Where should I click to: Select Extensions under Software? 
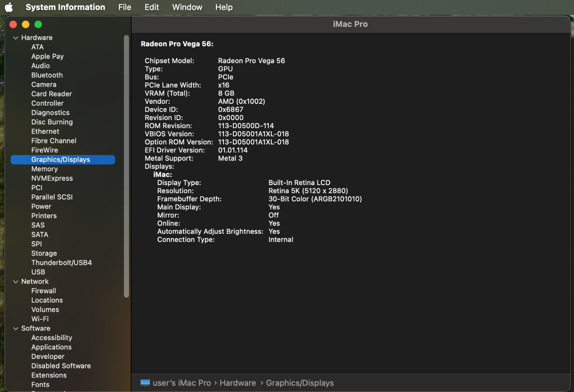pyautogui.click(x=49, y=375)
